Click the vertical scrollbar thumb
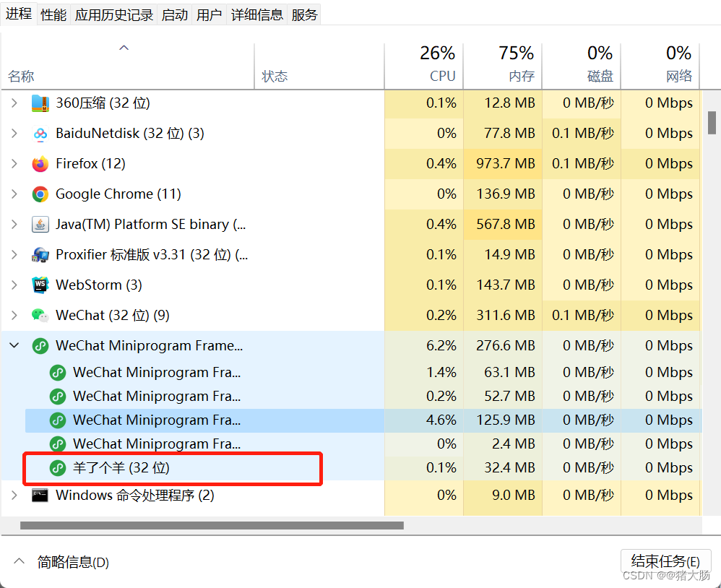This screenshot has height=588, width=721. pos(712,122)
